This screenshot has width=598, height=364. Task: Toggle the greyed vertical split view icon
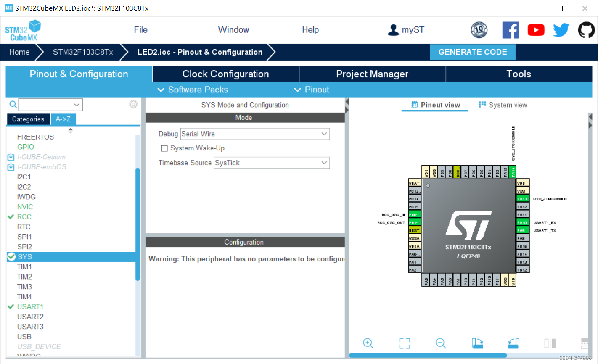pos(550,343)
